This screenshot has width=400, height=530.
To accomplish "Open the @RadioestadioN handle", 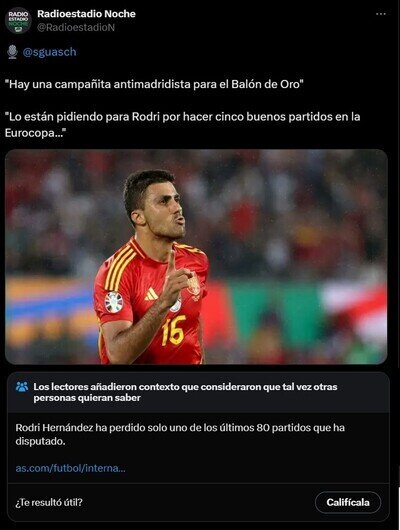I will pos(76,27).
